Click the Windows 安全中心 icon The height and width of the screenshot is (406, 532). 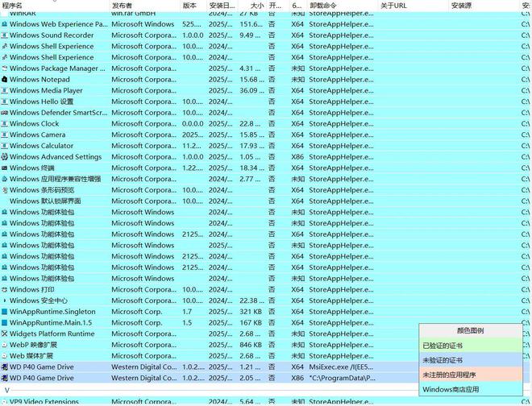click(4, 300)
